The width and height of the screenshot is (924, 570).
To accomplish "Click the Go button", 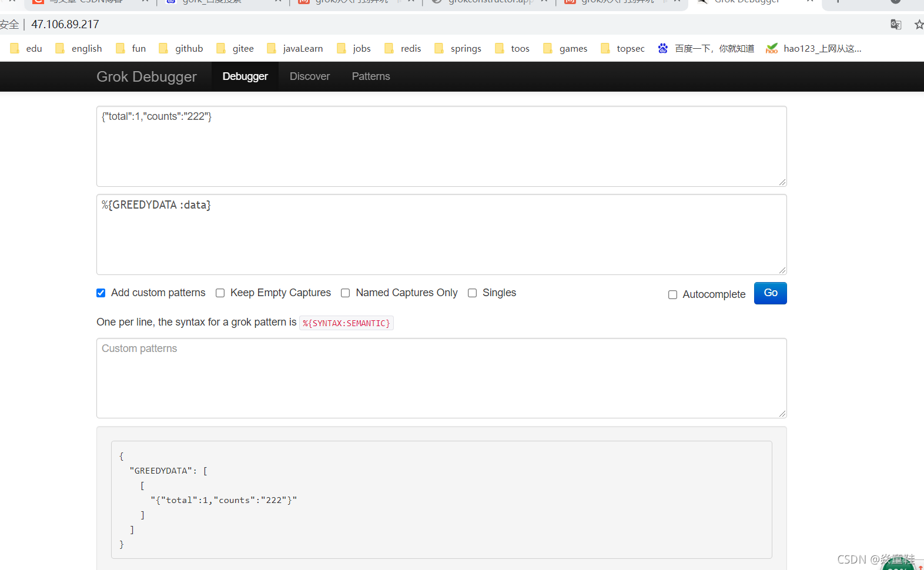I will click(770, 293).
